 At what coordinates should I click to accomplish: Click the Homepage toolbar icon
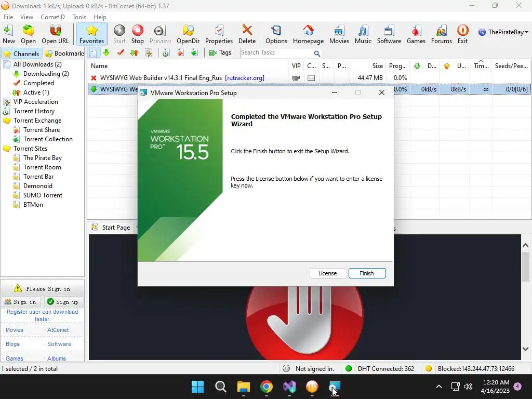point(308,34)
